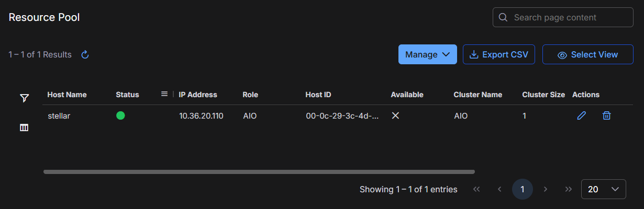Jump to the last page of entries
644x209 pixels.
[x=569, y=189]
